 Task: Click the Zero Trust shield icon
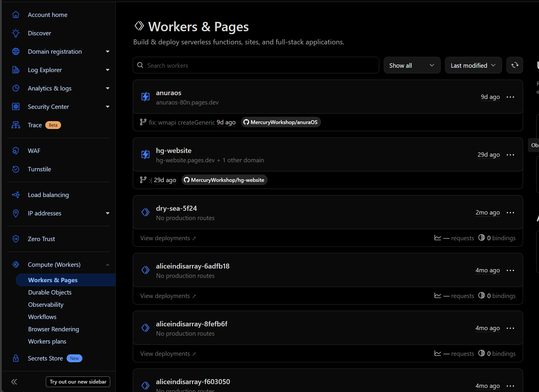(16, 239)
